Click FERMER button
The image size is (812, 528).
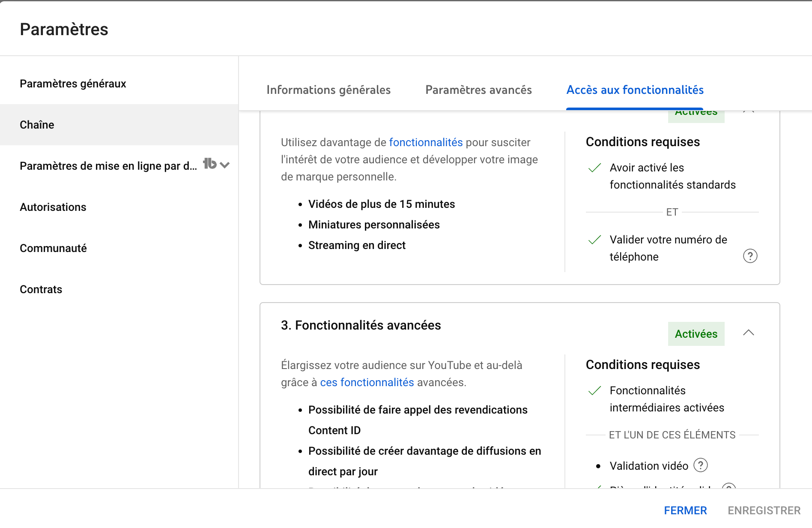(x=685, y=510)
